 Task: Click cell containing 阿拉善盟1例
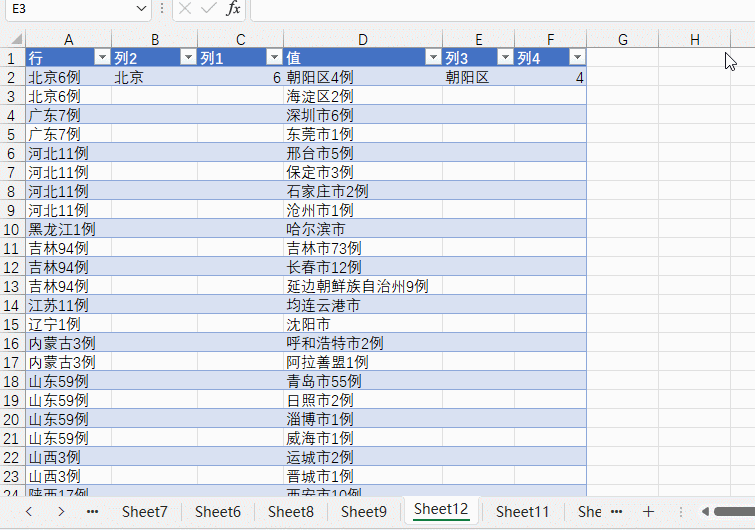(363, 362)
